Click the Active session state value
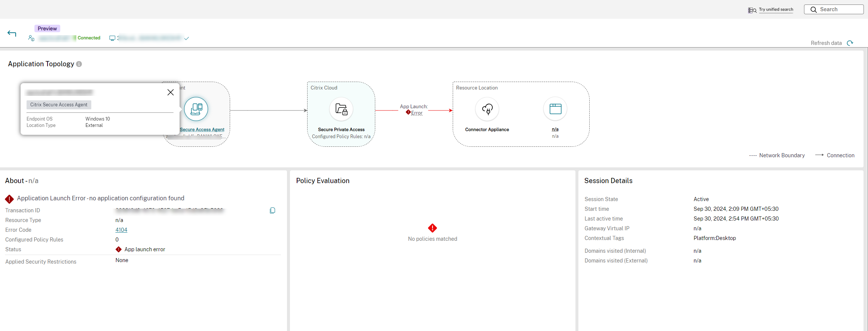The height and width of the screenshot is (331, 868). coord(701,199)
